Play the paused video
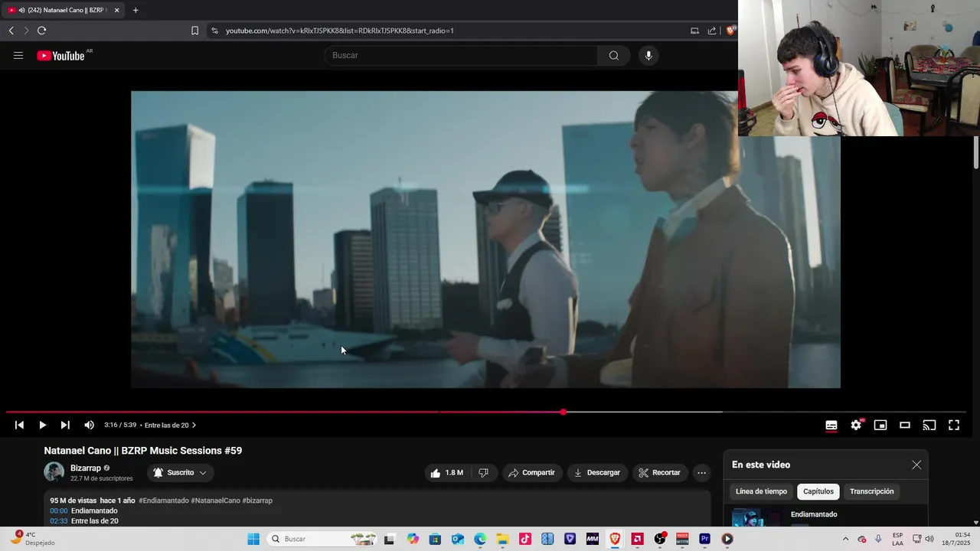Screen dimensions: 980x551 click(x=42, y=425)
